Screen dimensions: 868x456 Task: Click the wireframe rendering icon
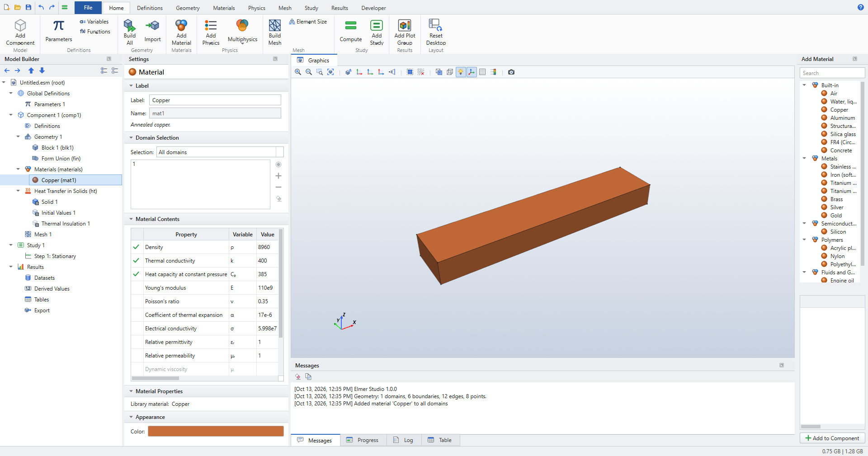click(x=450, y=72)
